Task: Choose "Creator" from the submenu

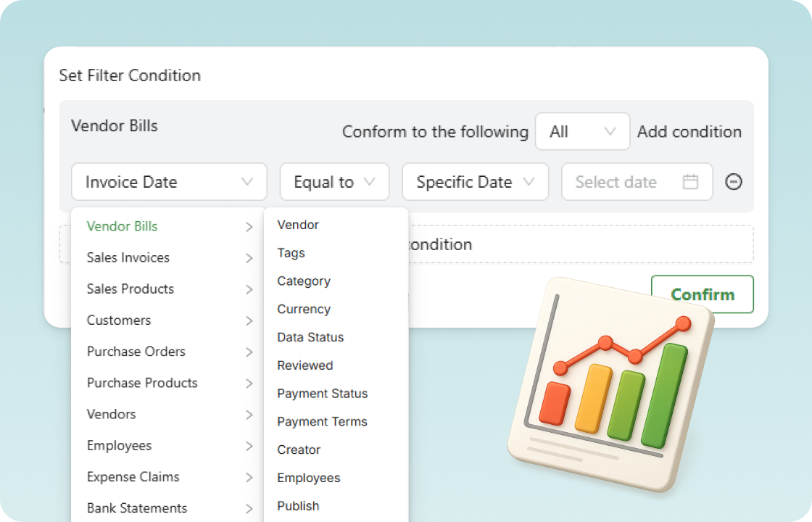Action: (x=298, y=449)
